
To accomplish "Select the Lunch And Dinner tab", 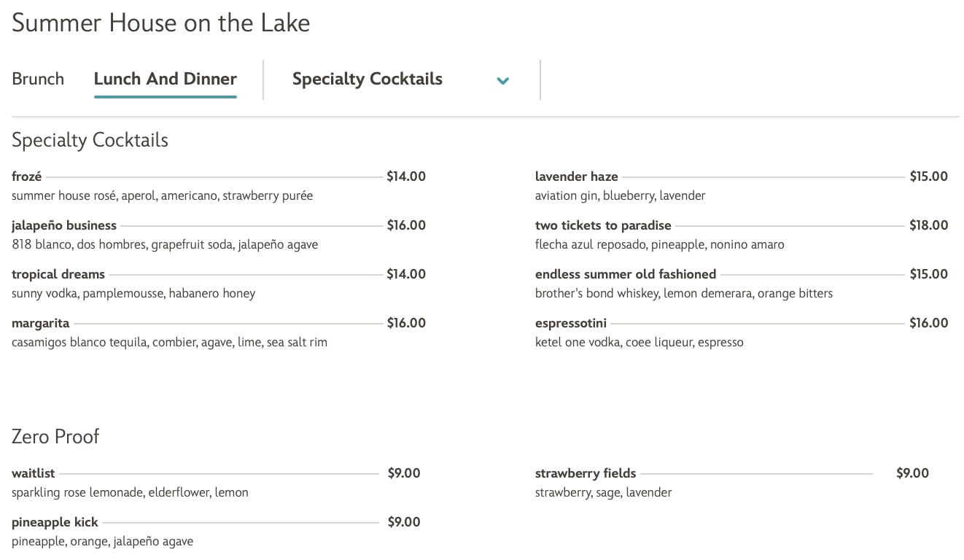I will click(165, 78).
